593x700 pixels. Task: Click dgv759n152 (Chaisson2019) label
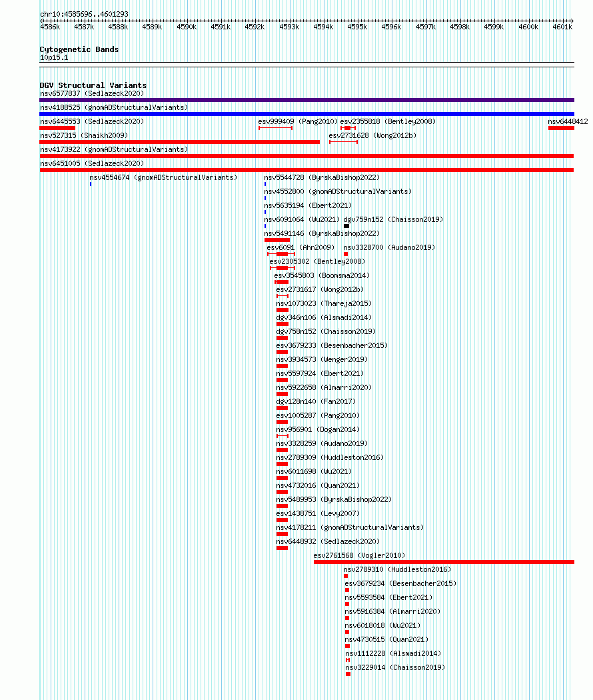pos(393,219)
